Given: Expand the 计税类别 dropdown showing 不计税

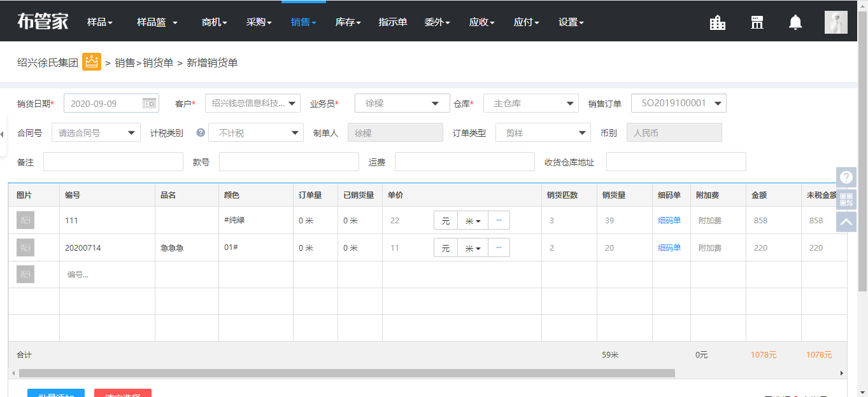Looking at the screenshot, I should 256,133.
